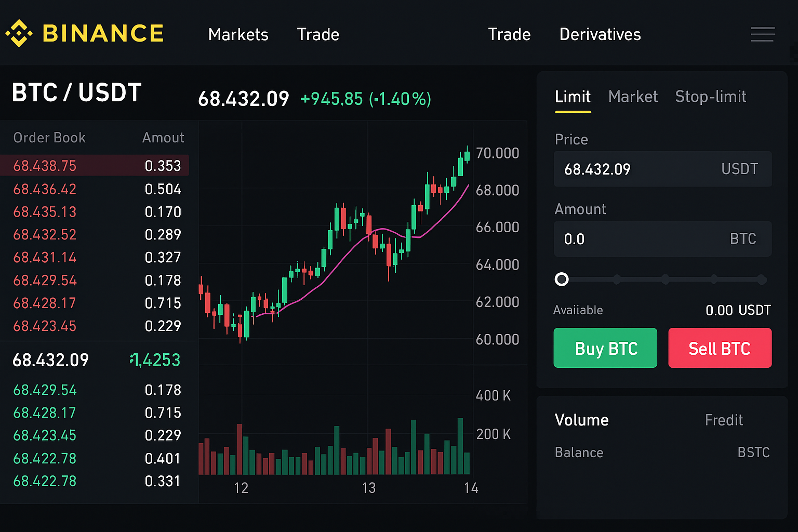The height and width of the screenshot is (532, 798).
Task: Click the 70.000 price axis label
Action: tap(497, 153)
